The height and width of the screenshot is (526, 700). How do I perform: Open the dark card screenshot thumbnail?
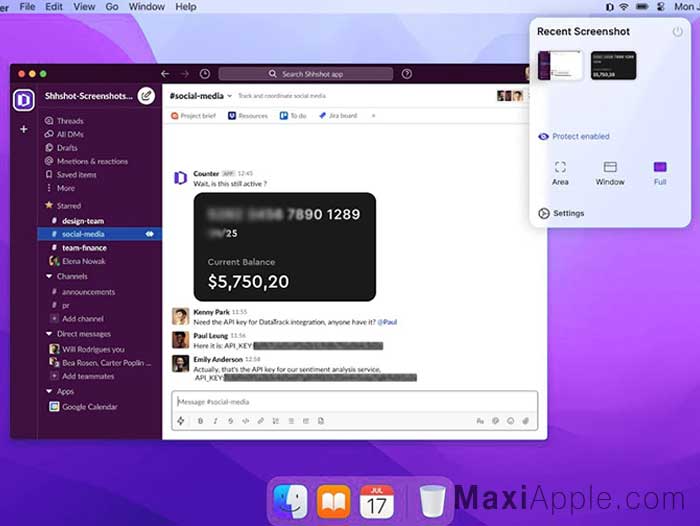pyautogui.click(x=613, y=66)
